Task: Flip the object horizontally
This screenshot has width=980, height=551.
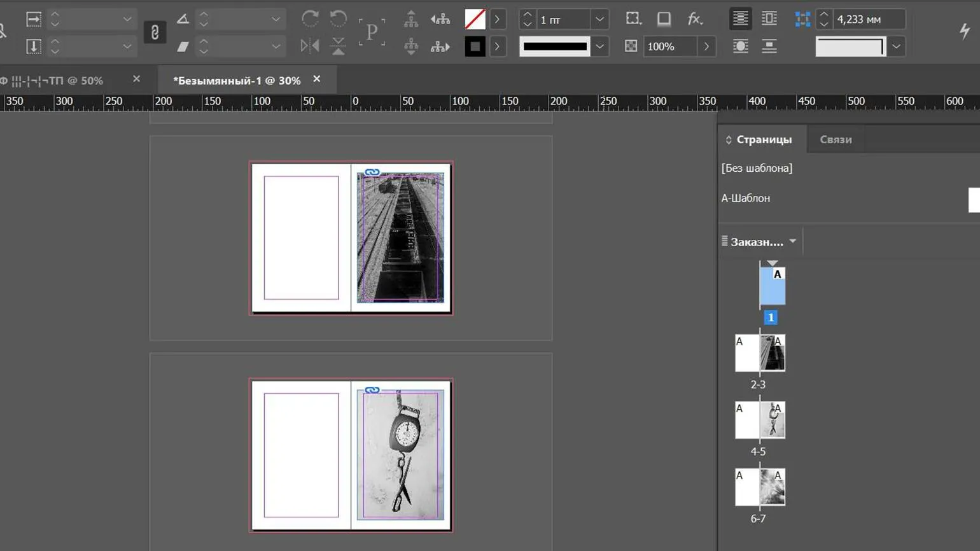Action: pos(310,46)
